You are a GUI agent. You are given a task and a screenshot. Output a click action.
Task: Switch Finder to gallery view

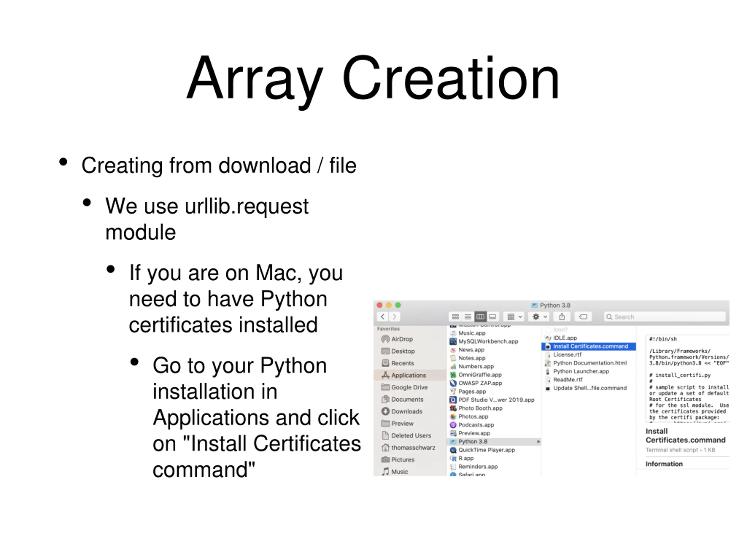(493, 317)
